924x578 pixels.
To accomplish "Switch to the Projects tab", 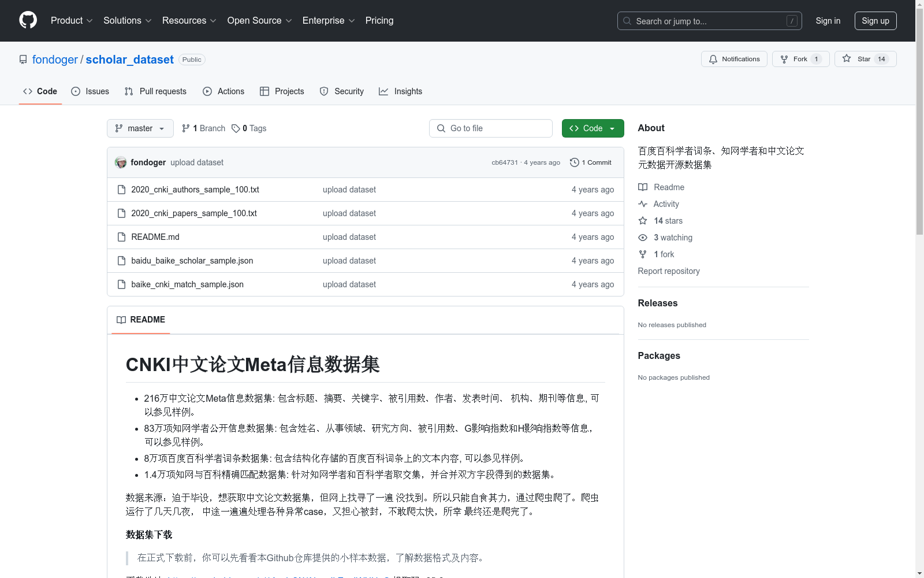I will click(282, 91).
